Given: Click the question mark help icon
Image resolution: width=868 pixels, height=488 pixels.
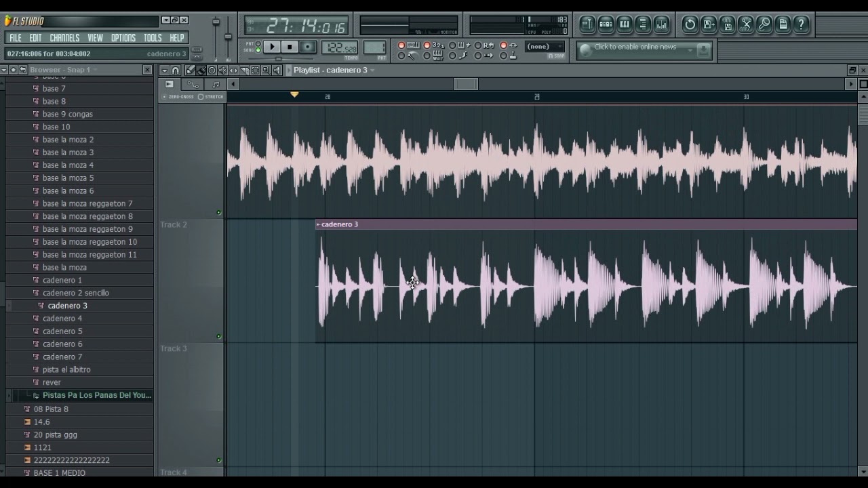Looking at the screenshot, I should 802,24.
